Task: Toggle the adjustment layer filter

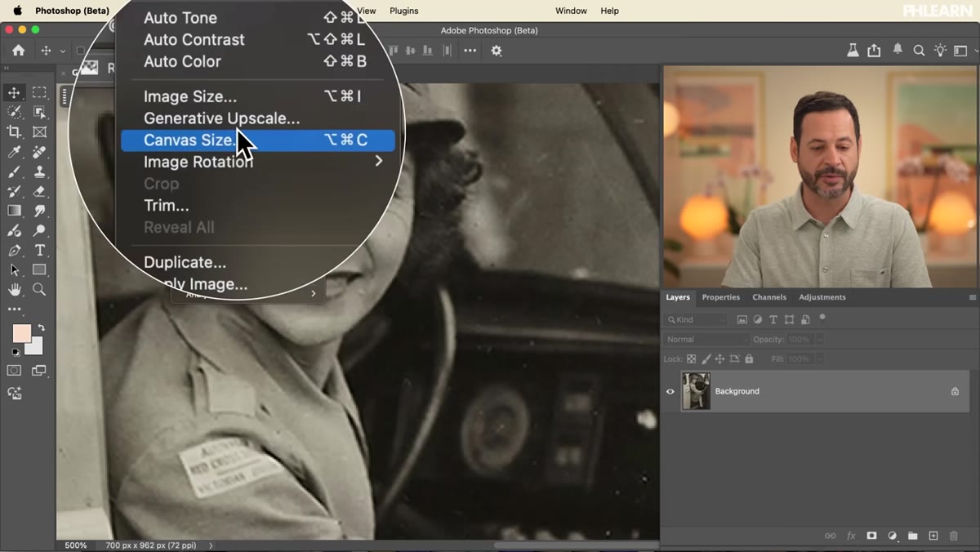Action: 757,320
